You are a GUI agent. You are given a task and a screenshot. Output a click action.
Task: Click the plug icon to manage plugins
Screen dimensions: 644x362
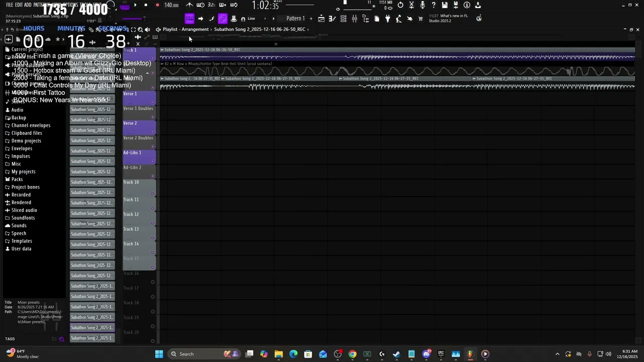(x=388, y=19)
